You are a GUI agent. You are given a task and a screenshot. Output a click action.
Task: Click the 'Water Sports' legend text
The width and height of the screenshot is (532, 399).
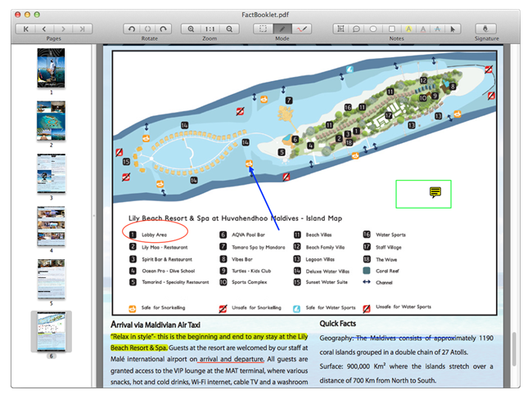coord(390,235)
